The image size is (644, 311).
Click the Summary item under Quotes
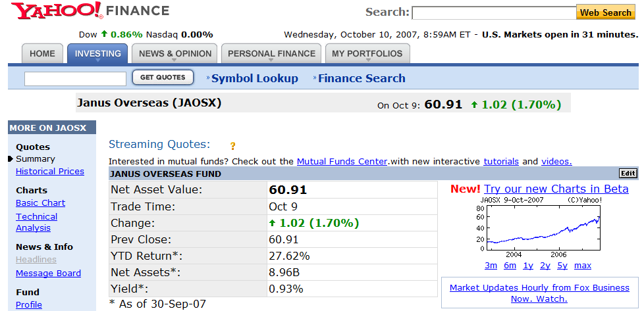36,159
